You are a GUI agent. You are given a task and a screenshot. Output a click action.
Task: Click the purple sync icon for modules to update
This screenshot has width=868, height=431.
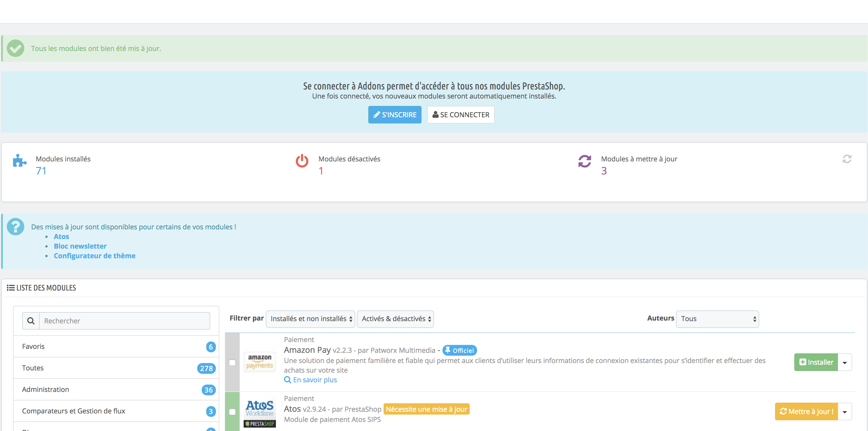(585, 161)
